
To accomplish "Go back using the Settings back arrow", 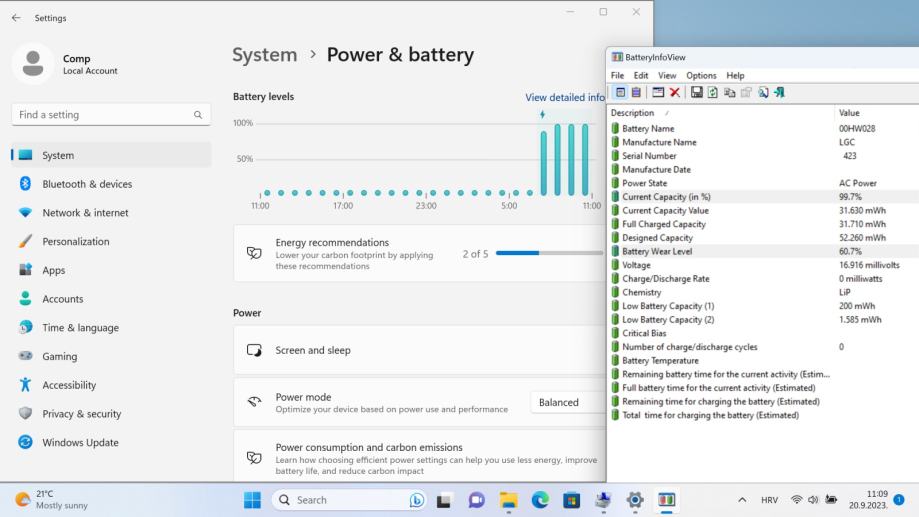I will (x=16, y=18).
